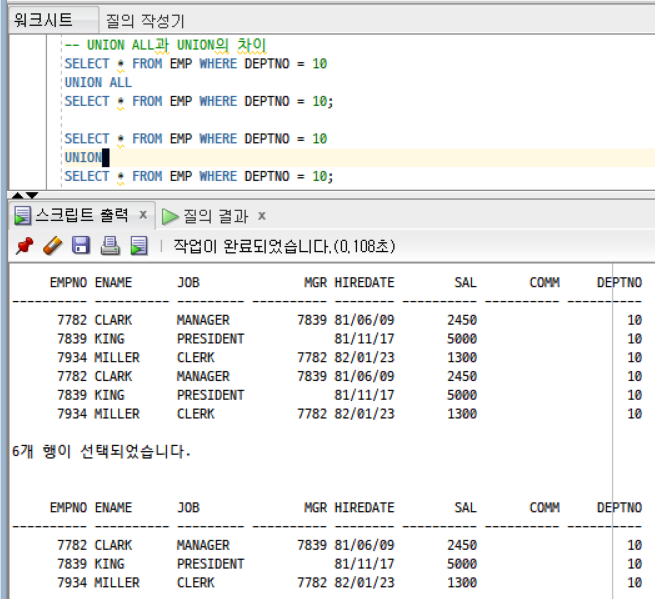Click the second MGR column header
Screen dimensions: 655x599
point(315,508)
